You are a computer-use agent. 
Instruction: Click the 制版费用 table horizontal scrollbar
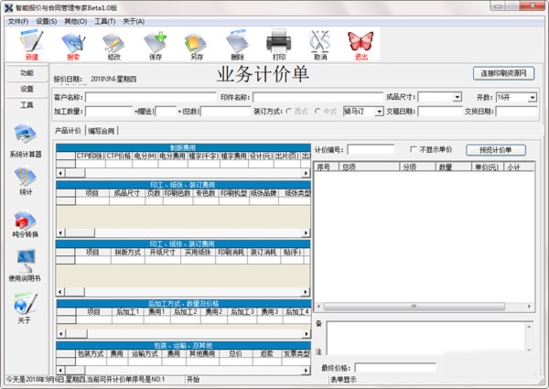point(183,173)
